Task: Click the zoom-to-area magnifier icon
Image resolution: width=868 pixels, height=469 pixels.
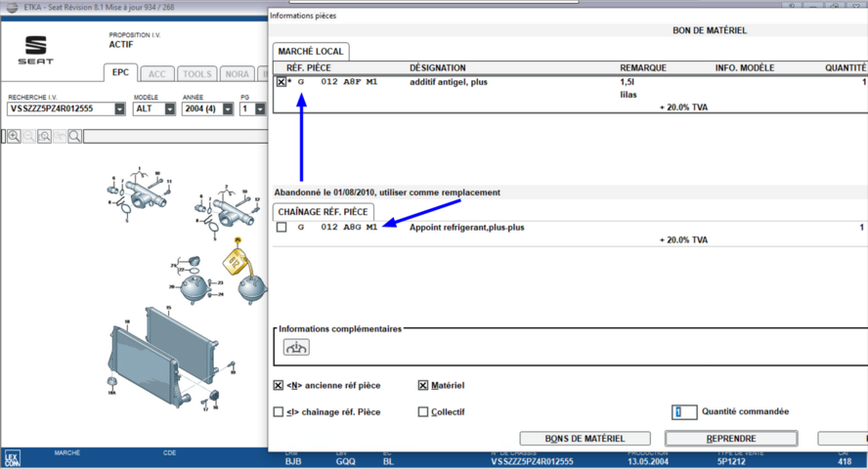Action: point(44,136)
